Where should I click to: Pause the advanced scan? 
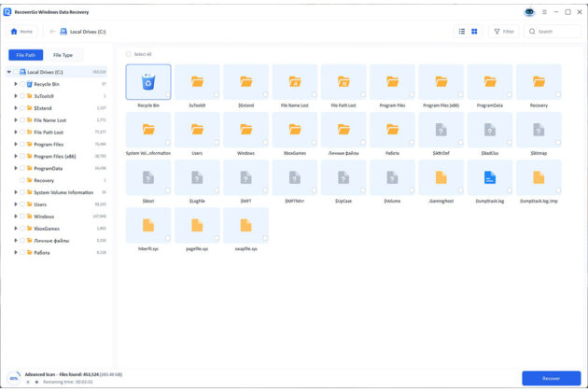coord(28,382)
